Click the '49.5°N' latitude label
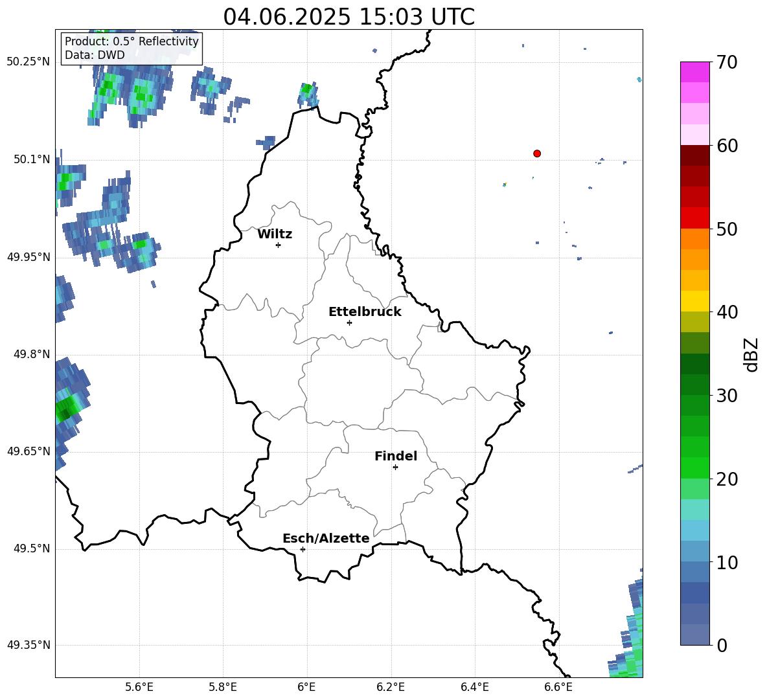 [x=32, y=548]
